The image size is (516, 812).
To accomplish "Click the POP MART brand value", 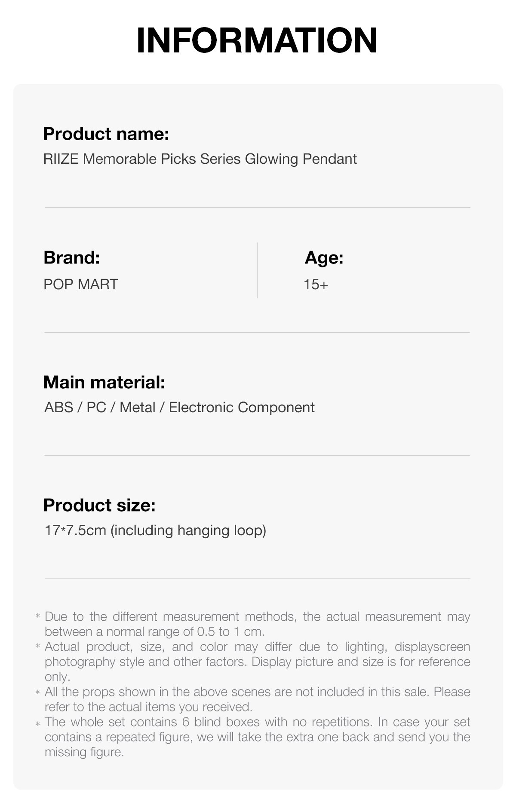I will [81, 284].
